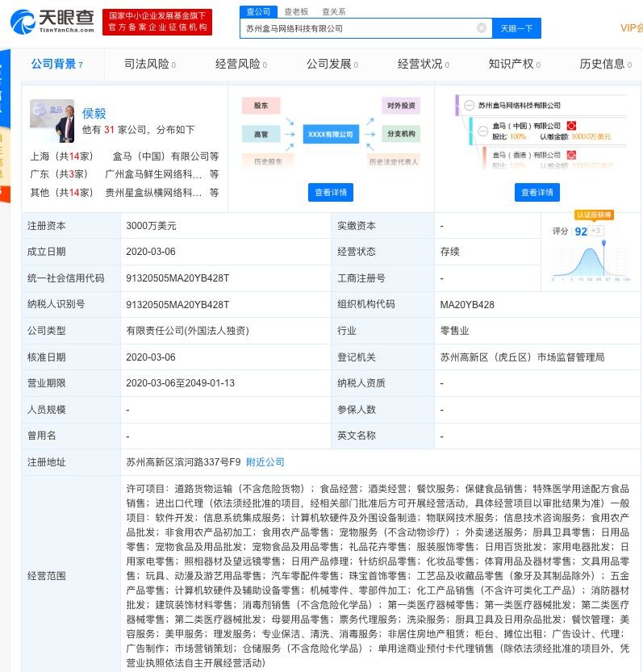Click the 认证后获得 badge
Image resolution: width=643 pixels, height=672 pixels.
pos(594,215)
